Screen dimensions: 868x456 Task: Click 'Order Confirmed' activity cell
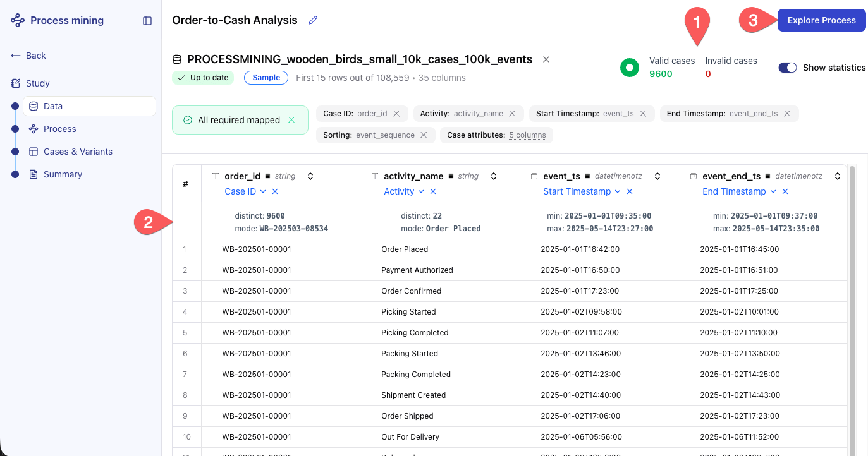412,291
